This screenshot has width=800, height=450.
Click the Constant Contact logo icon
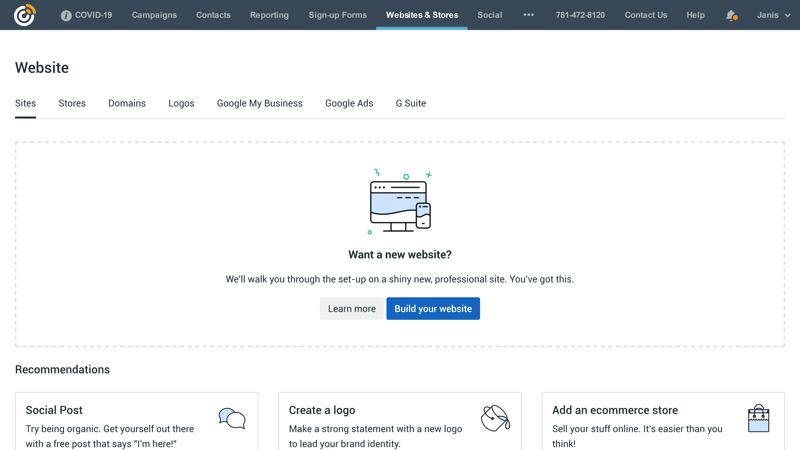(x=24, y=15)
